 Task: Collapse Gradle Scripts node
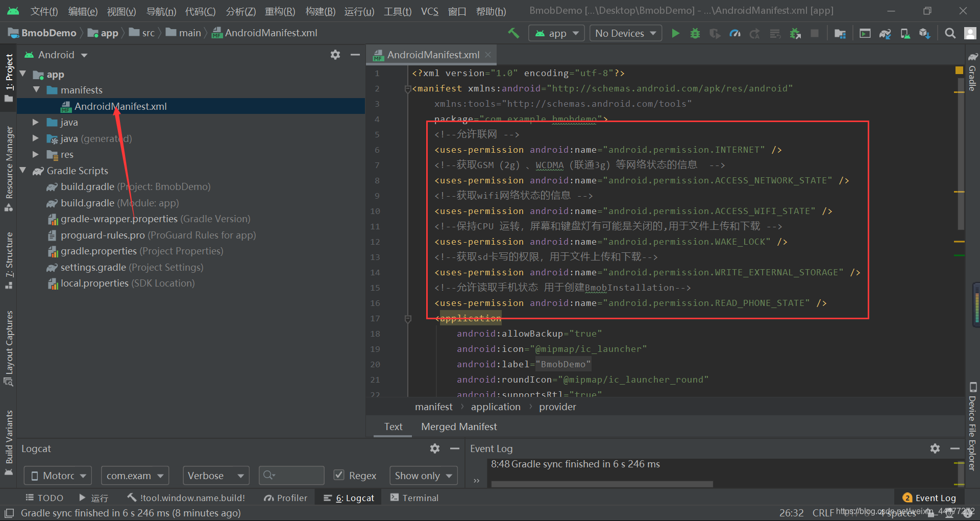tap(23, 170)
